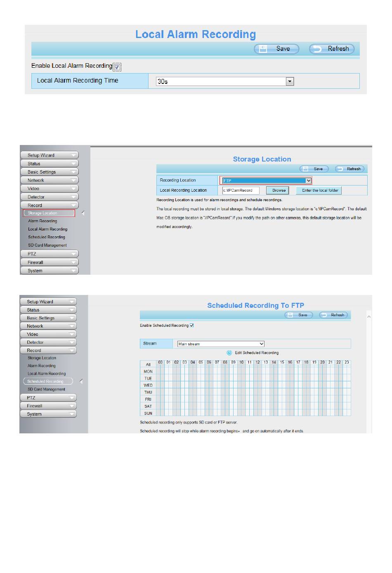This screenshot has width=392, height=573.
Task: Expand System menu in Scheduled Recording sidebar
Action: coord(48,414)
